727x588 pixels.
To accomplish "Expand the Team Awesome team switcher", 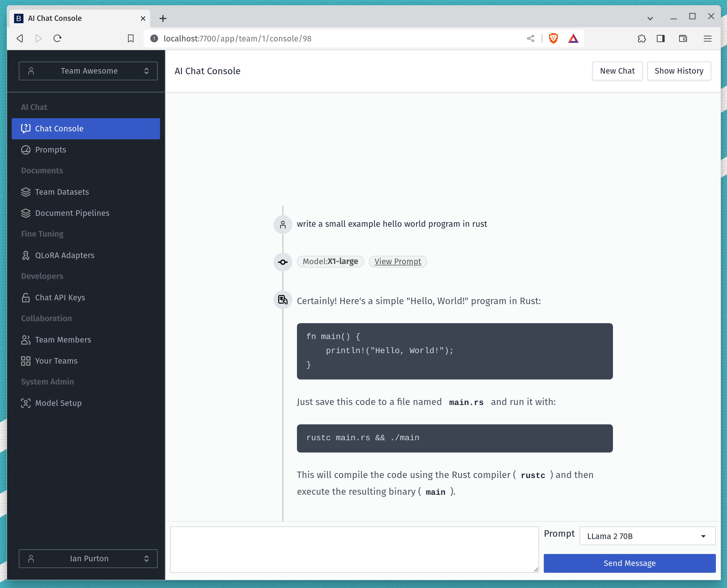I will (88, 71).
